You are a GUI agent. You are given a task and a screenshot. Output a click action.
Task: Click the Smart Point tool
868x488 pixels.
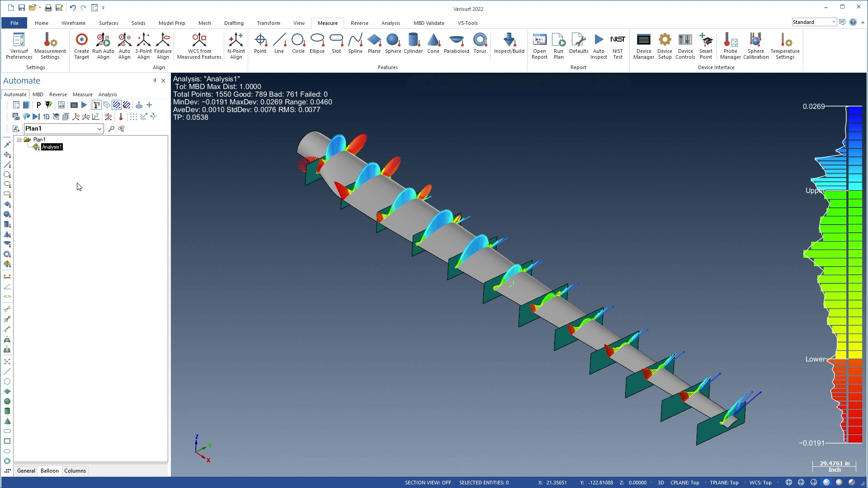pyautogui.click(x=706, y=46)
